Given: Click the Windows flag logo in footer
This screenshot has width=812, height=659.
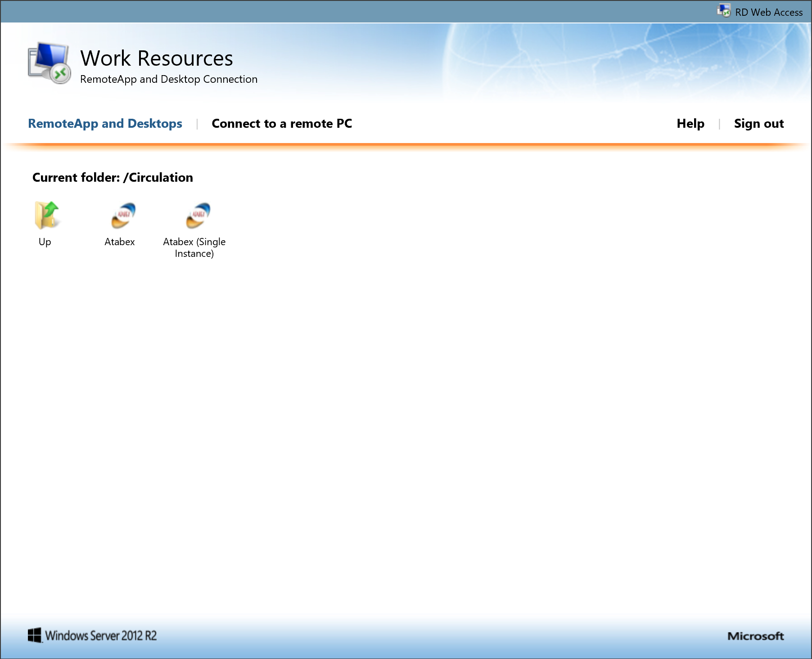Looking at the screenshot, I should pyautogui.click(x=34, y=635).
